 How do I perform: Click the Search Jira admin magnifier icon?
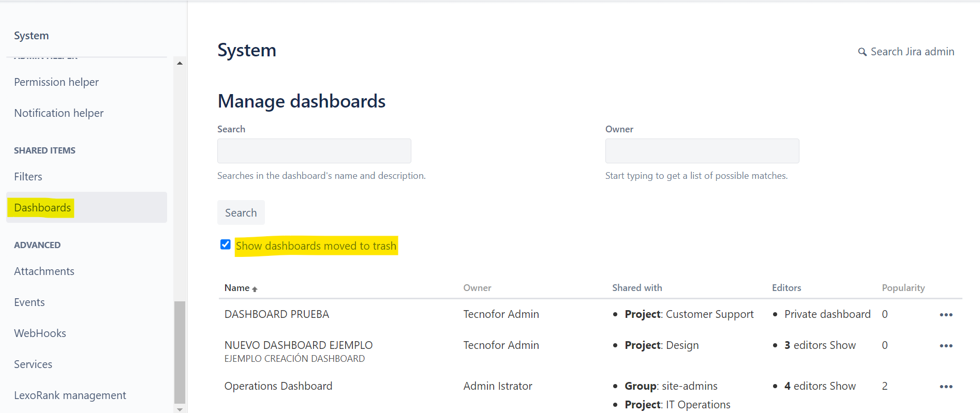tap(862, 52)
